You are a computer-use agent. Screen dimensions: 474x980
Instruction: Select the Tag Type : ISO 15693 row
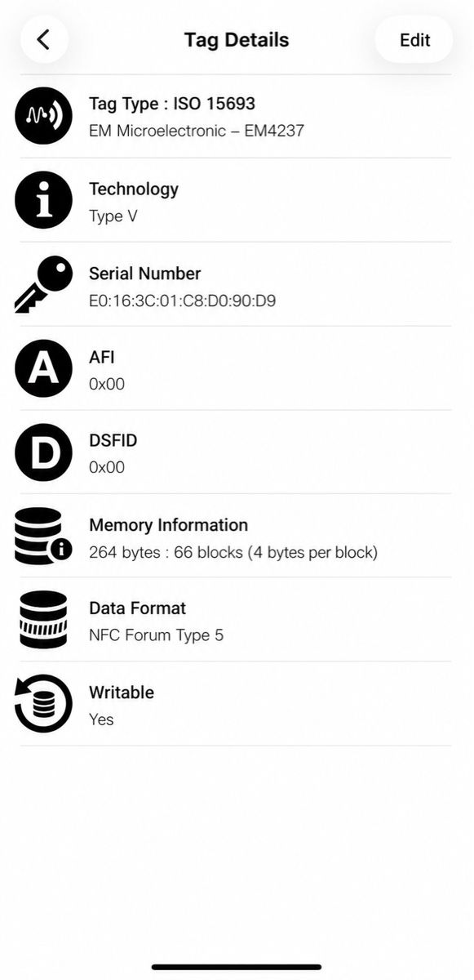pyautogui.click(x=237, y=116)
